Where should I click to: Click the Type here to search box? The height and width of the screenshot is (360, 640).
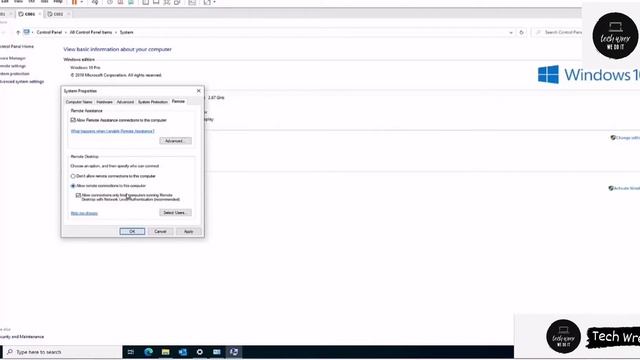[x=63, y=352]
